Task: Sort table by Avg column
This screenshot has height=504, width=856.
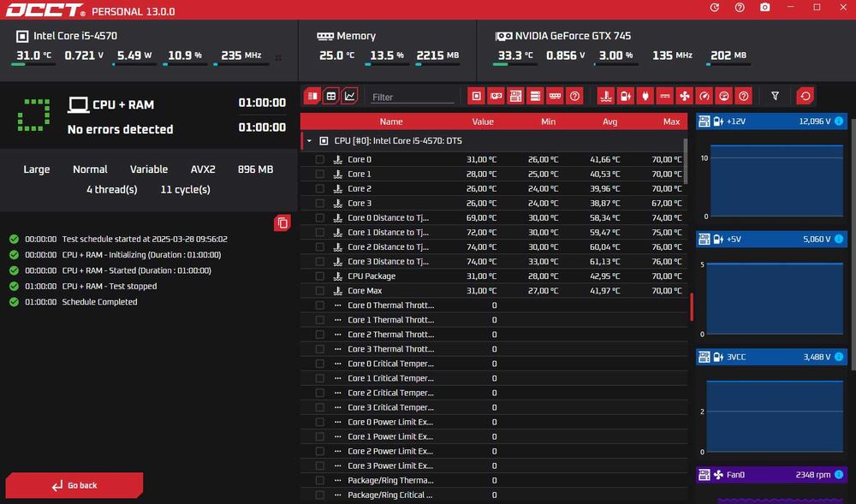Action: click(x=609, y=122)
